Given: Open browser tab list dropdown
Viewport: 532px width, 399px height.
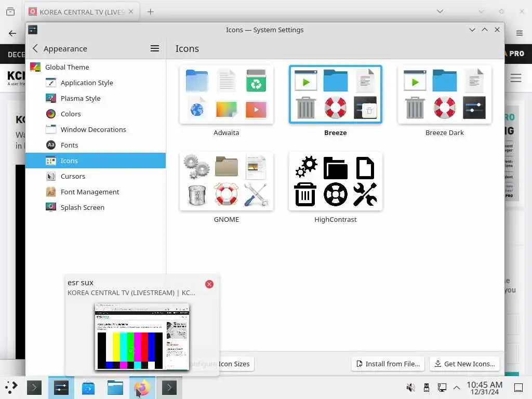Looking at the screenshot, I should coord(440,11).
